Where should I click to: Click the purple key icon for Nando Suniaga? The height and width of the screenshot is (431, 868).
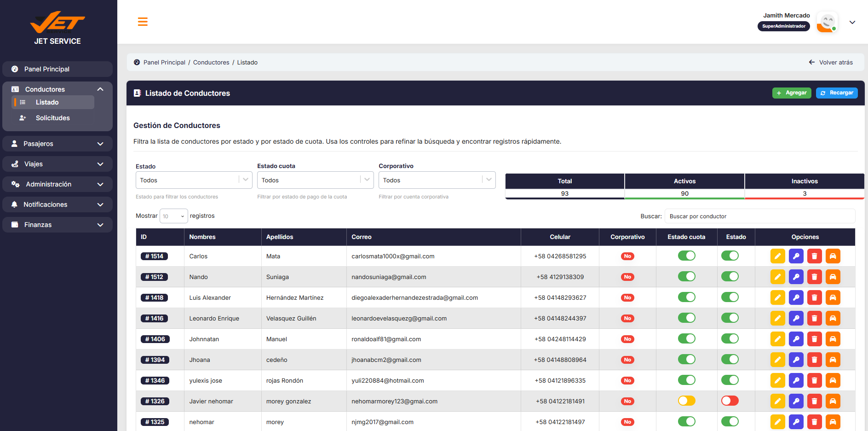[796, 277]
